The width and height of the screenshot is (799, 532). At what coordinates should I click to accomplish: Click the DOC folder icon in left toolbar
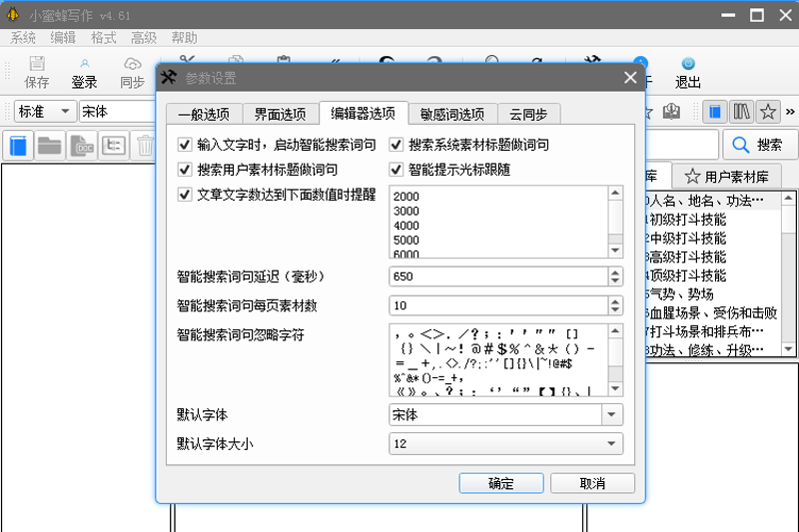tap(82, 145)
